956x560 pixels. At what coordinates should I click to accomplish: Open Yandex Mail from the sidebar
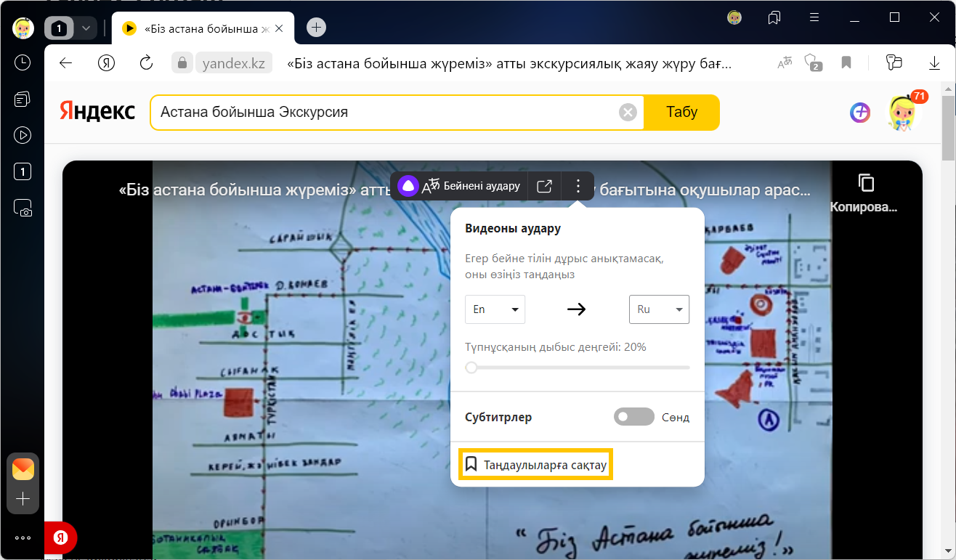pos(23,469)
